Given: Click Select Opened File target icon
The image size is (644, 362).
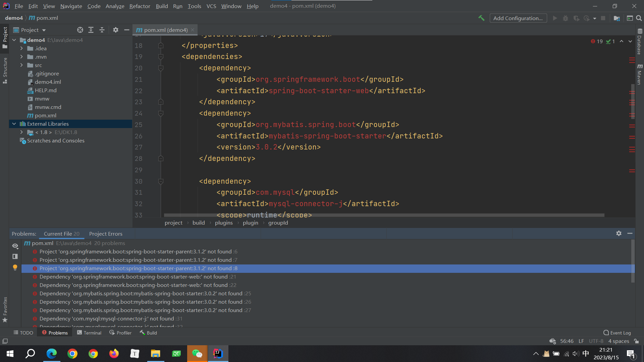Looking at the screenshot, I should (x=80, y=30).
